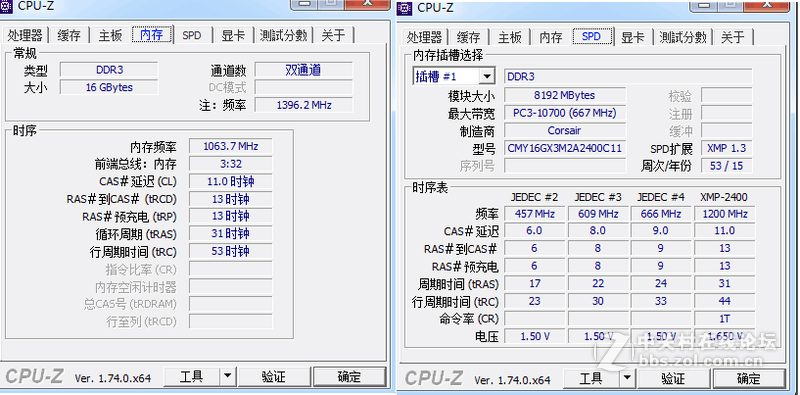Open 关于 tab in the left CPU-Z window
This screenshot has width=800, height=395.
pyautogui.click(x=333, y=35)
